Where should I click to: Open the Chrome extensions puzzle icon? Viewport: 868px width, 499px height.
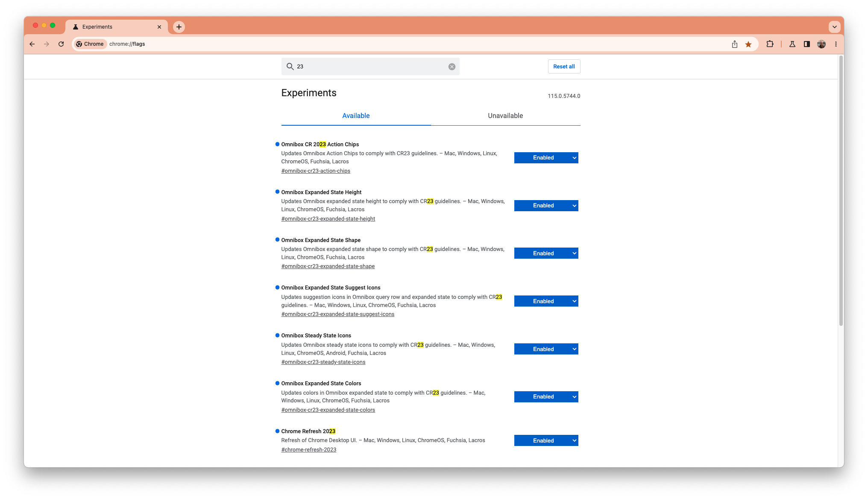point(770,44)
